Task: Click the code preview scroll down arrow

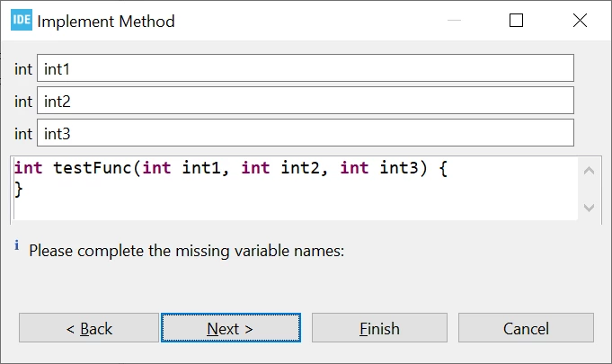Action: (x=589, y=207)
